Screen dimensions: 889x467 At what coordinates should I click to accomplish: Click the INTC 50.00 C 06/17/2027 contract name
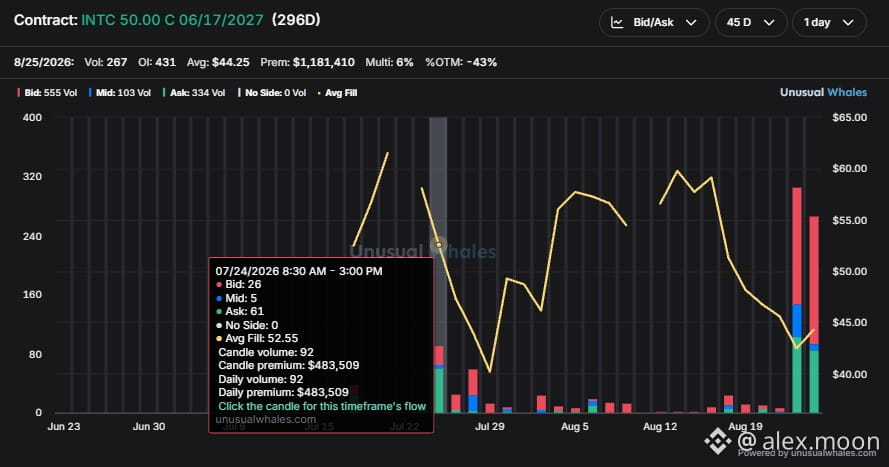point(172,20)
